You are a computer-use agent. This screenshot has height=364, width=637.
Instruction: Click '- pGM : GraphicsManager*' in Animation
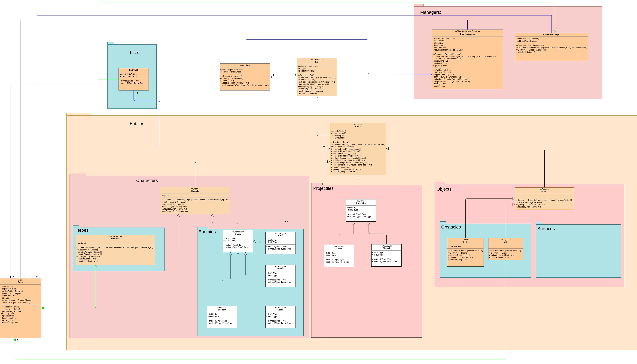(x=231, y=69)
